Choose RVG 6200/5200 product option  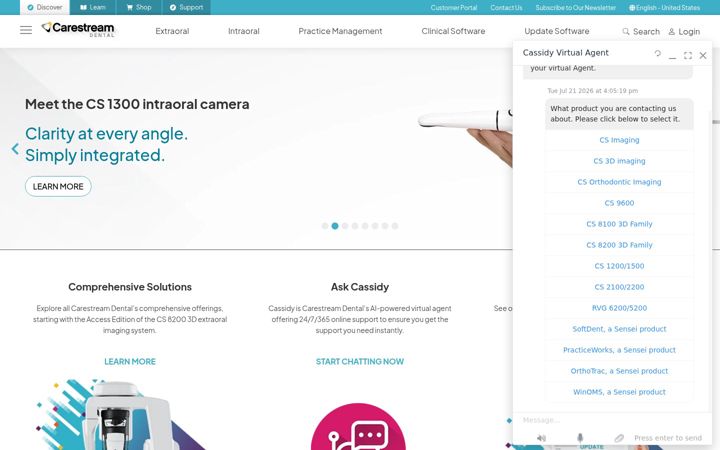pyautogui.click(x=619, y=308)
